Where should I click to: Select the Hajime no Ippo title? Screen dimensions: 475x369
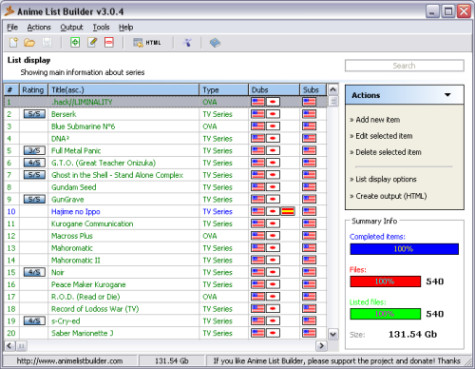click(x=76, y=212)
